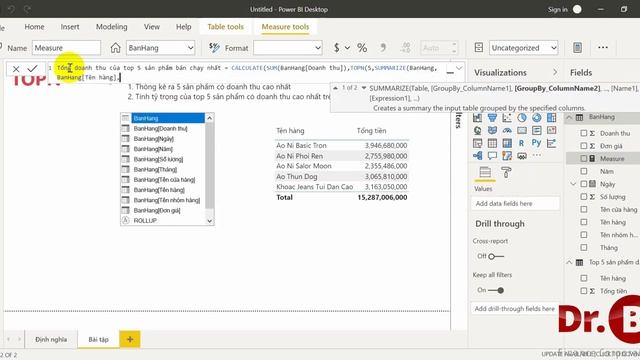Image resolution: width=640 pixels, height=360 pixels.
Task: Select the Q&A visual icon
Action: pyautogui.click(x=492, y=156)
